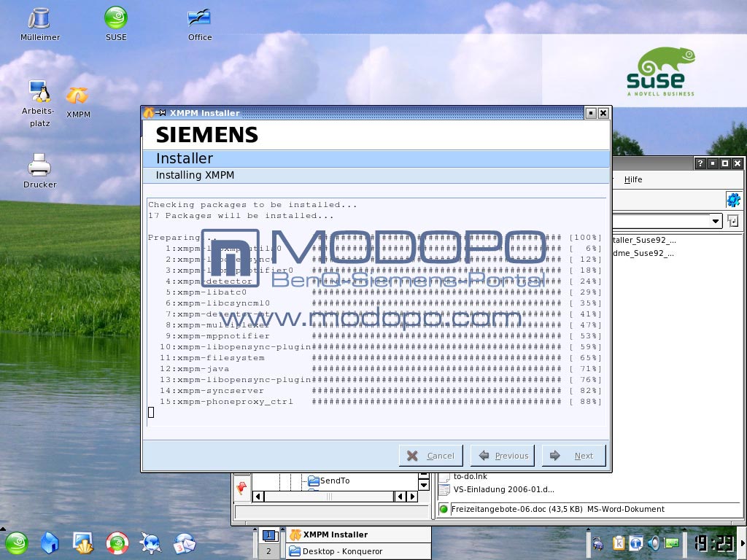Open the Hilfe menu in Konqueror
This screenshot has width=747, height=560.
pyautogui.click(x=633, y=179)
